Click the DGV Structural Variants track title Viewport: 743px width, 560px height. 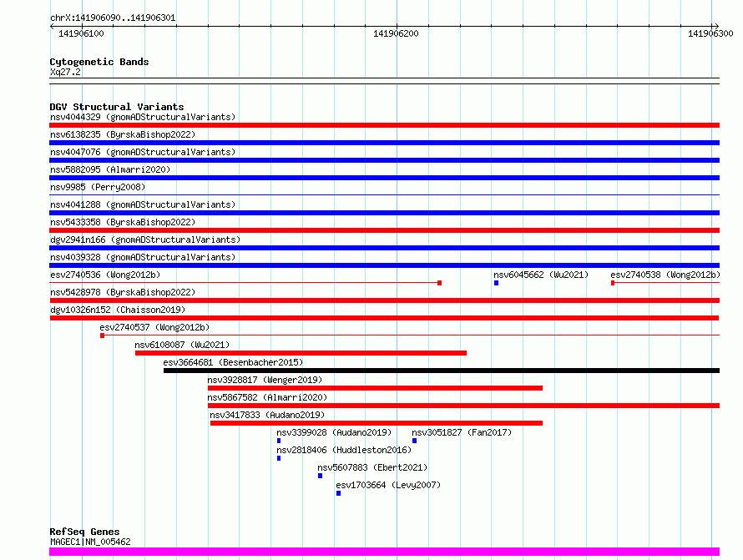[117, 107]
